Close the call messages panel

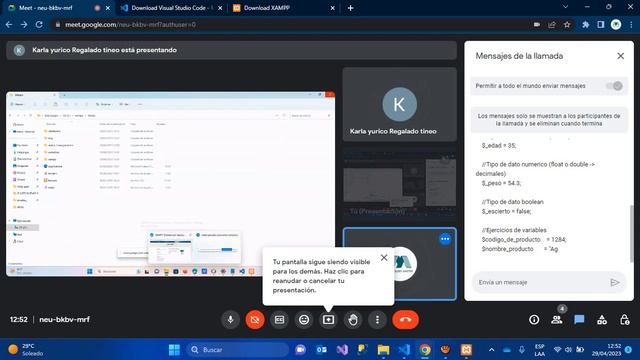[x=620, y=56]
